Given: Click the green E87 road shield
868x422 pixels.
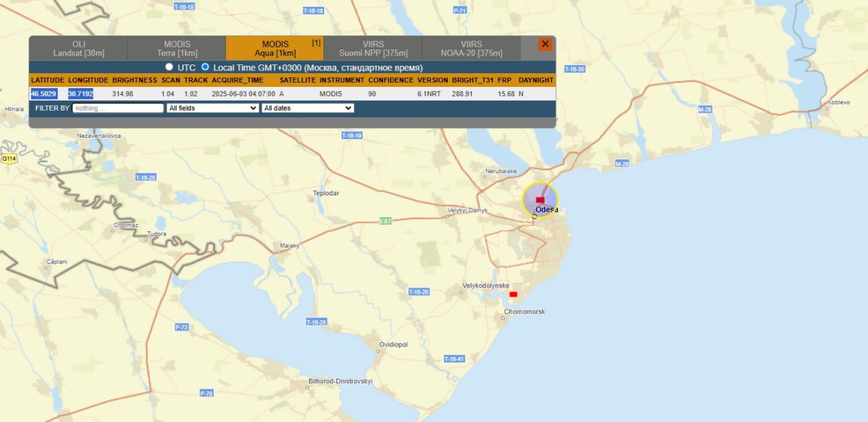Looking at the screenshot, I should point(386,221).
